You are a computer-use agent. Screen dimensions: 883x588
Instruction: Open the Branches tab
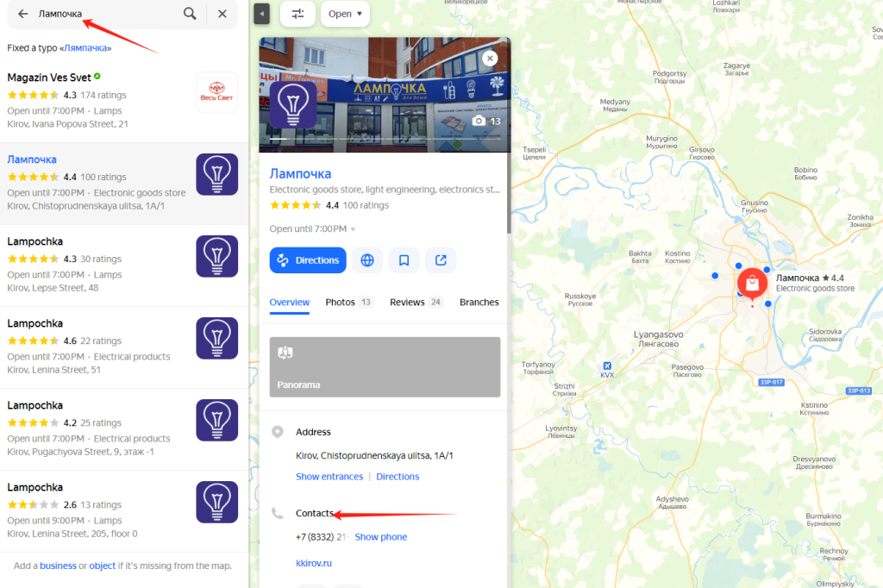479,303
